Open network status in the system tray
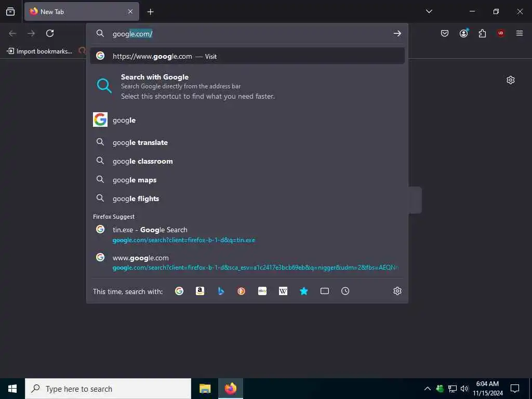532x399 pixels. click(x=453, y=389)
